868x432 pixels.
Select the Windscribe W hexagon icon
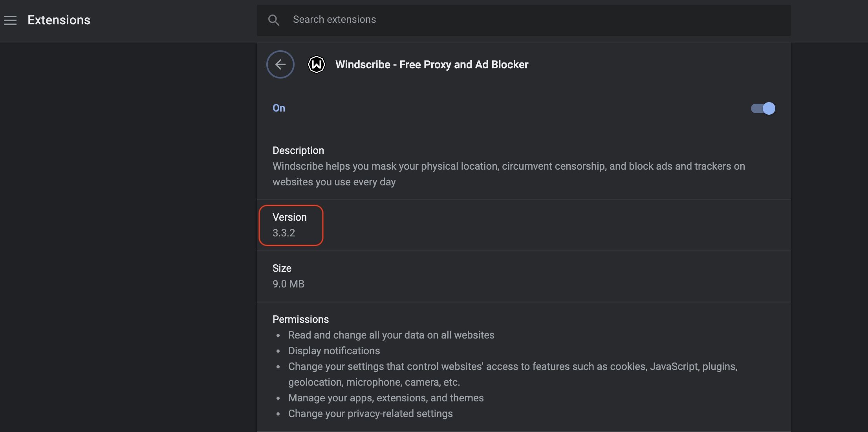click(317, 64)
